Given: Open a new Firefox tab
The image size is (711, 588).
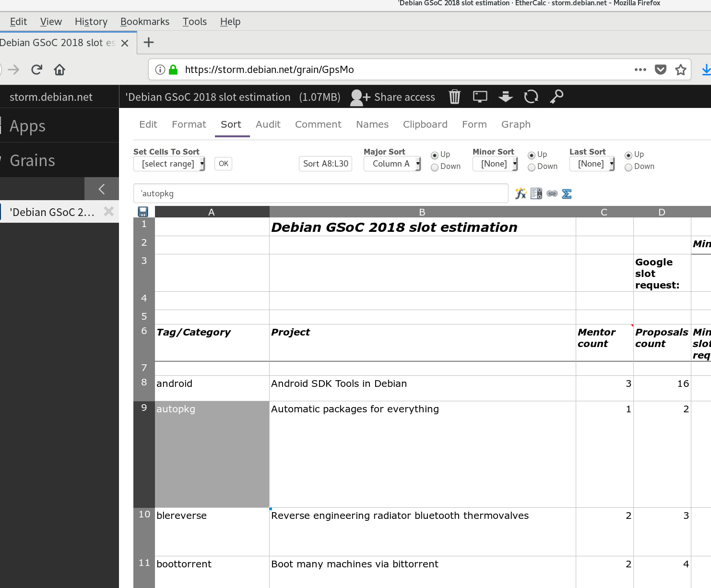Looking at the screenshot, I should 149,42.
